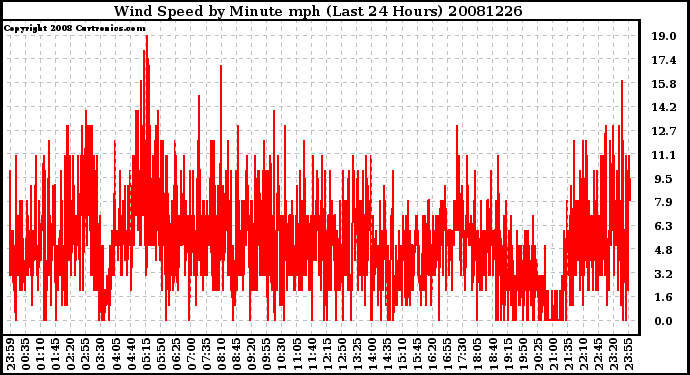The width and height of the screenshot is (690, 375).
Task: Click the x-axis time label 03:30
Action: coord(101,355)
